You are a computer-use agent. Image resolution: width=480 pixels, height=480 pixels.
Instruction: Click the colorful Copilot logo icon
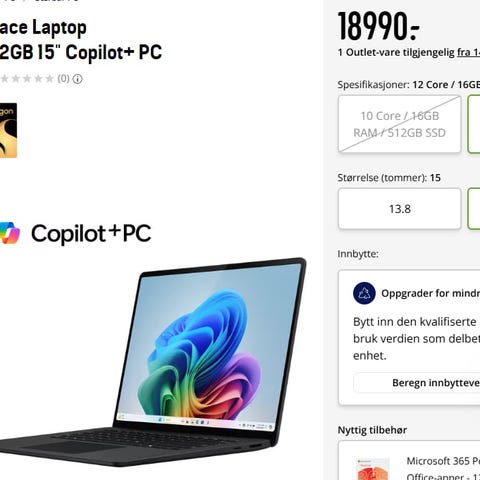point(10,233)
